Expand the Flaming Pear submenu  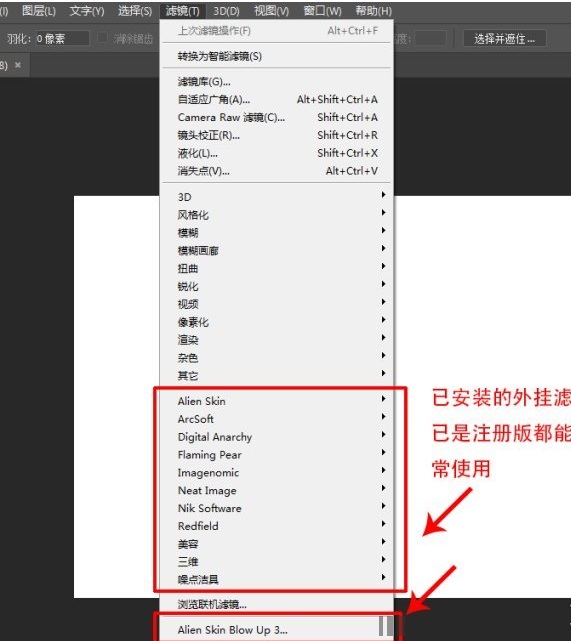[x=277, y=455]
